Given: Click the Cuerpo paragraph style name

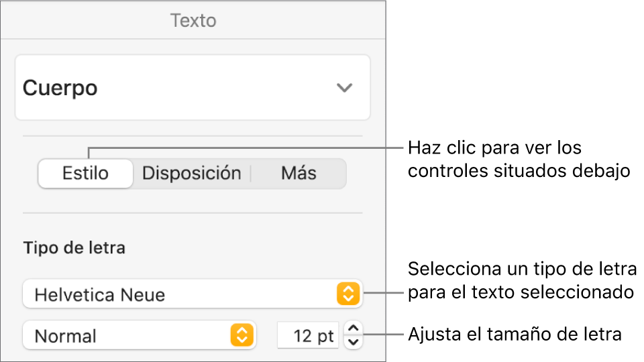Looking at the screenshot, I should tap(60, 88).
